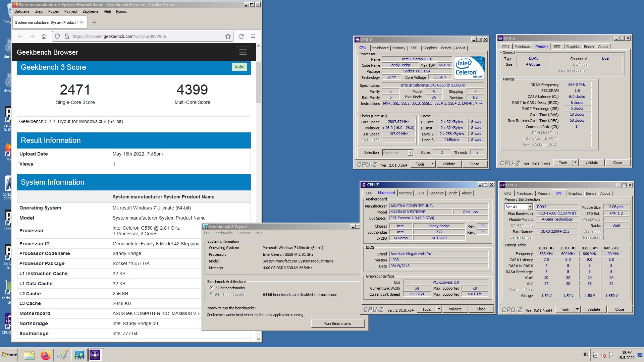Click Close in Memory tab window

618,163
